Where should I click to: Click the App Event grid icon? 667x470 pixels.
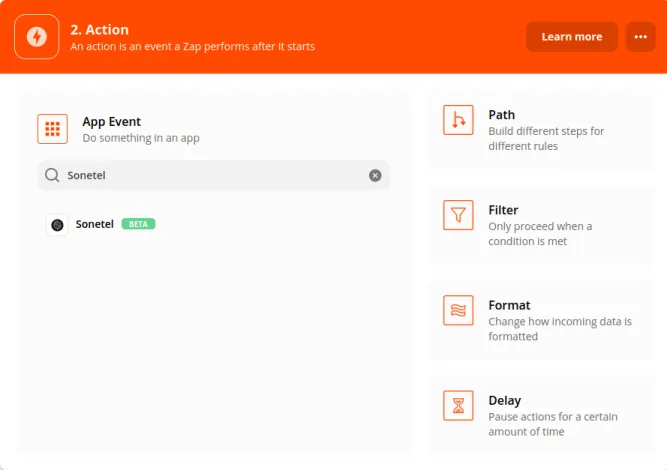pos(52,129)
